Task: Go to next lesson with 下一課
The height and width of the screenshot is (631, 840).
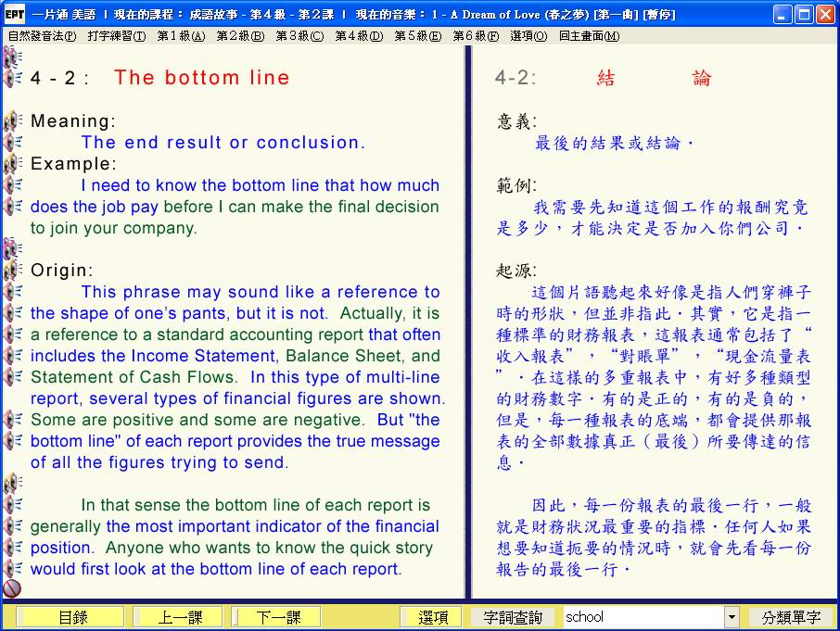Action: click(x=278, y=617)
